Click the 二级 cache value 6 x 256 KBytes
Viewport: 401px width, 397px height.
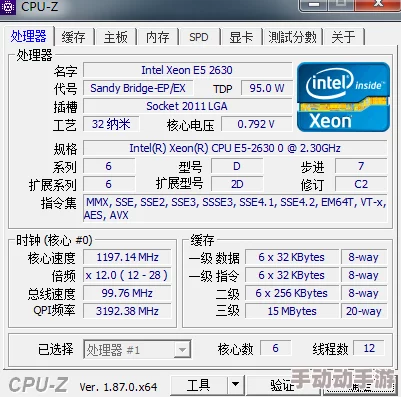[x=292, y=293]
